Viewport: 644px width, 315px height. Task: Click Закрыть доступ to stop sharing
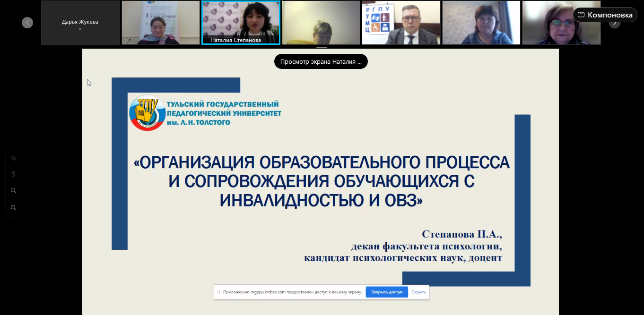point(386,292)
